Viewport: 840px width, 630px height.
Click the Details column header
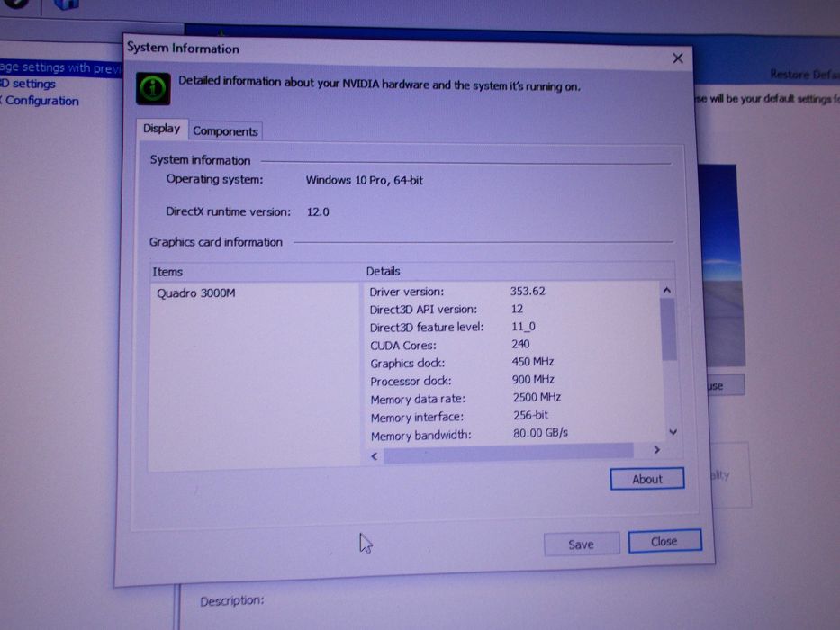click(x=519, y=271)
